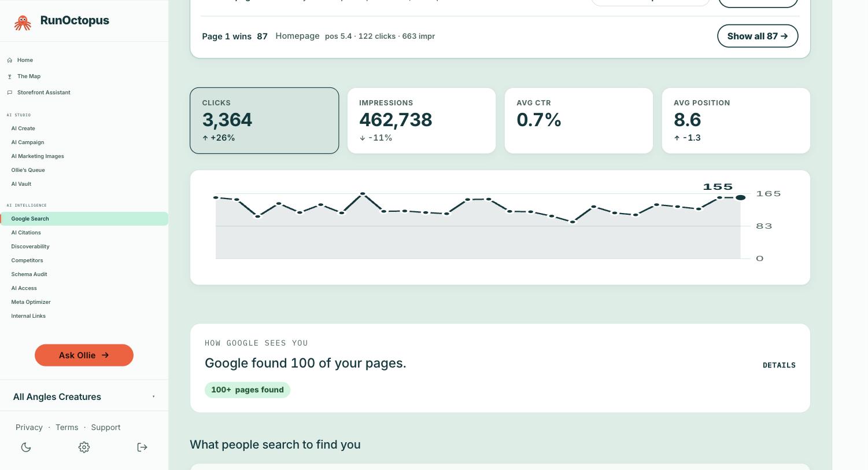Expand the All Angles Creatures store dropdown
Viewport: 868px width, 470px height.
coord(84,396)
